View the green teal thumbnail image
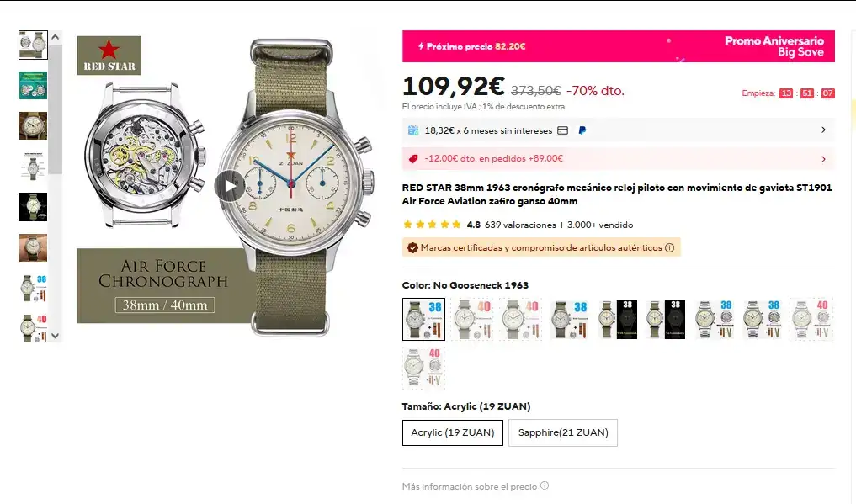This screenshot has height=504, width=856. click(33, 85)
